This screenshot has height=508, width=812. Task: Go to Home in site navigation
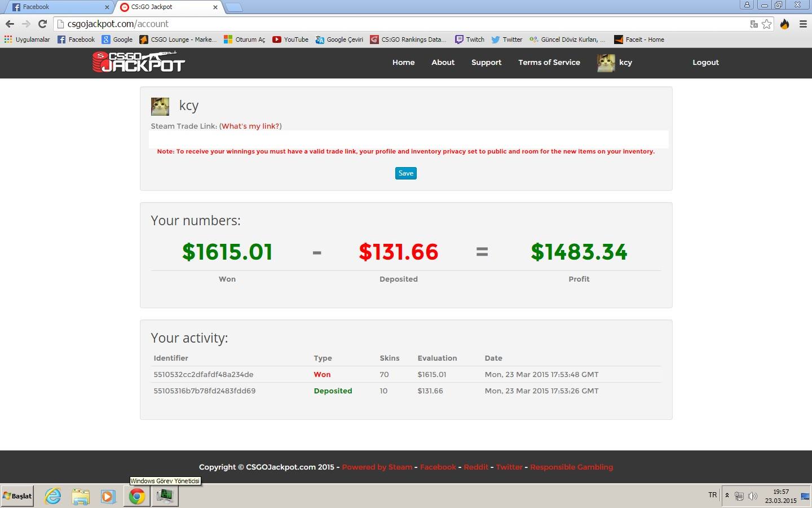click(403, 63)
